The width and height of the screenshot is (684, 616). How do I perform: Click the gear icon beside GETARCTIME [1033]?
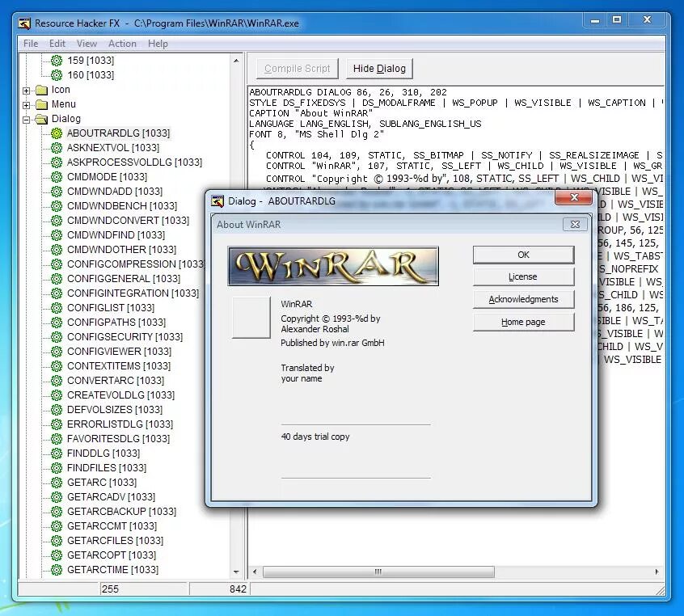pyautogui.click(x=57, y=570)
